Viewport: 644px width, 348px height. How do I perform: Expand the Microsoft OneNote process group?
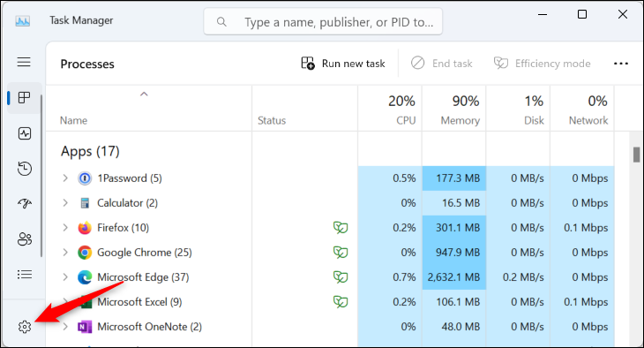(x=65, y=327)
